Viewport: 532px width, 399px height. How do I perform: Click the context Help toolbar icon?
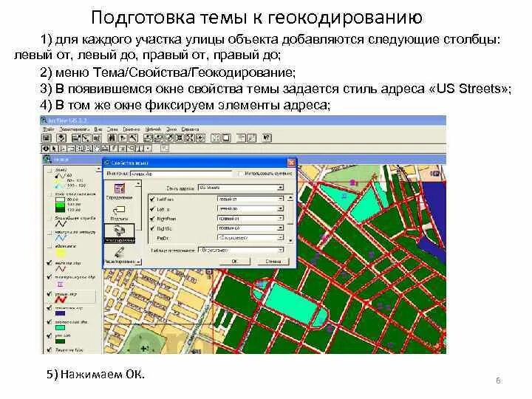(x=267, y=137)
